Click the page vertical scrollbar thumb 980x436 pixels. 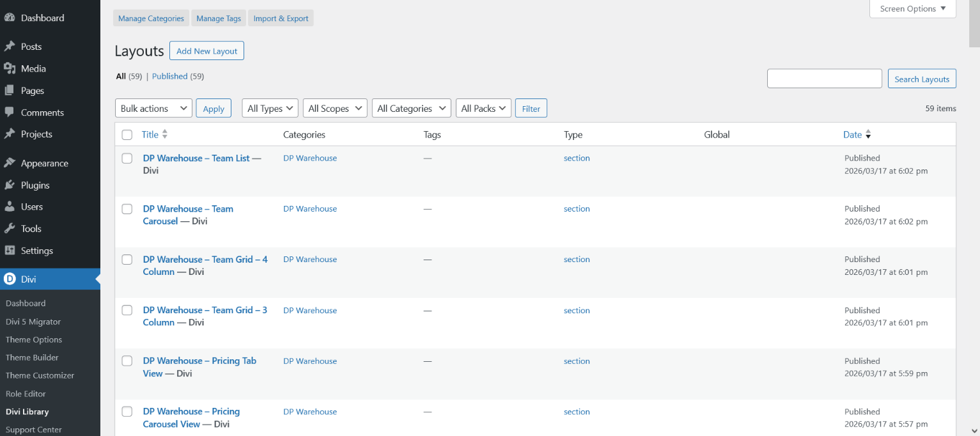974,24
